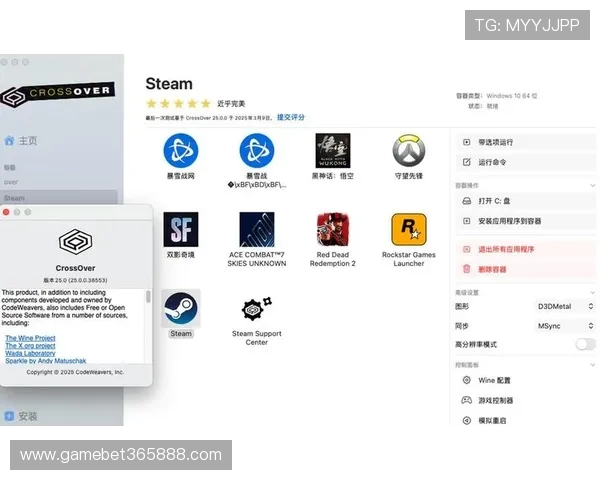Open C: drive via 打开 C: 盘
Screen dimensions: 600x480
pos(525,201)
